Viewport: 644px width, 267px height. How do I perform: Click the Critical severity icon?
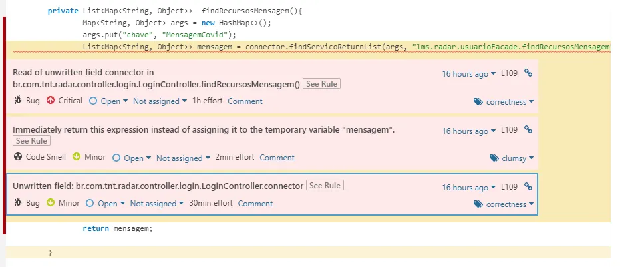[51, 101]
